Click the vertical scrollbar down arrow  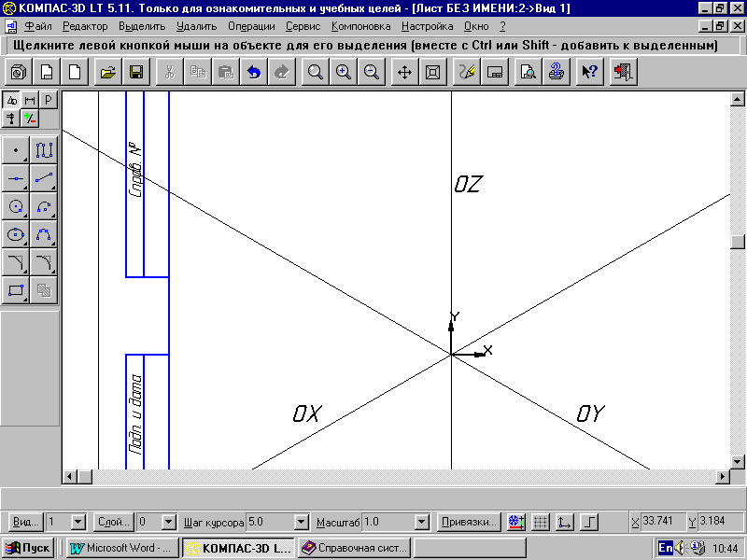[x=738, y=461]
